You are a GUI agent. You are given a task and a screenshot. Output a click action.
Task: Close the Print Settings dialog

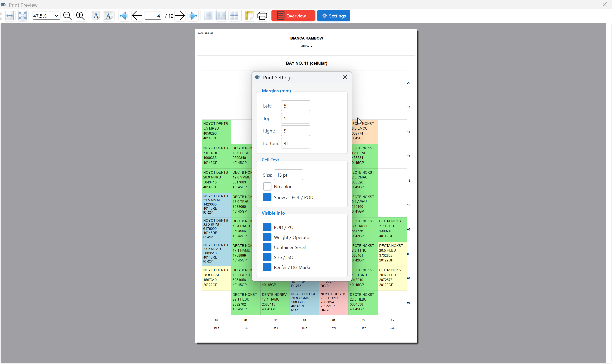pos(345,78)
